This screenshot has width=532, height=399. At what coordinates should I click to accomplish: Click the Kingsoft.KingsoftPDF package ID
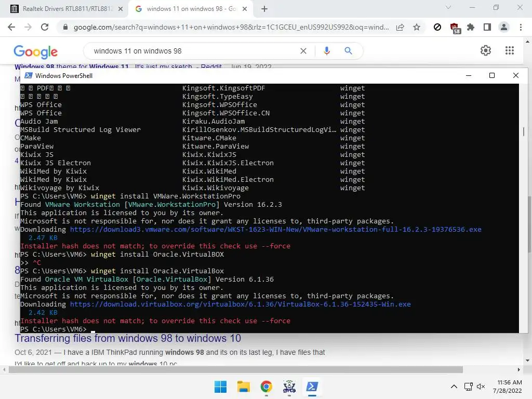(x=223, y=88)
